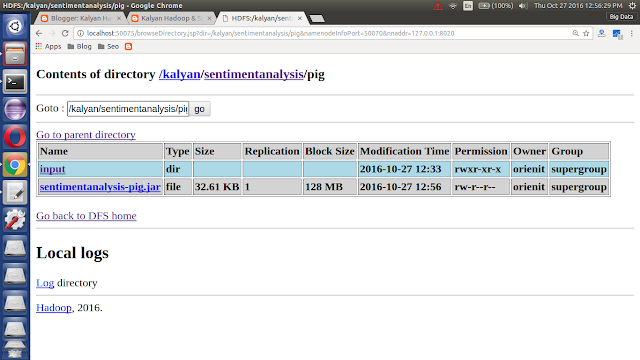Image resolution: width=640 pixels, height=360 pixels.
Task: Click the 32.61 KB size cell
Action: click(217, 187)
